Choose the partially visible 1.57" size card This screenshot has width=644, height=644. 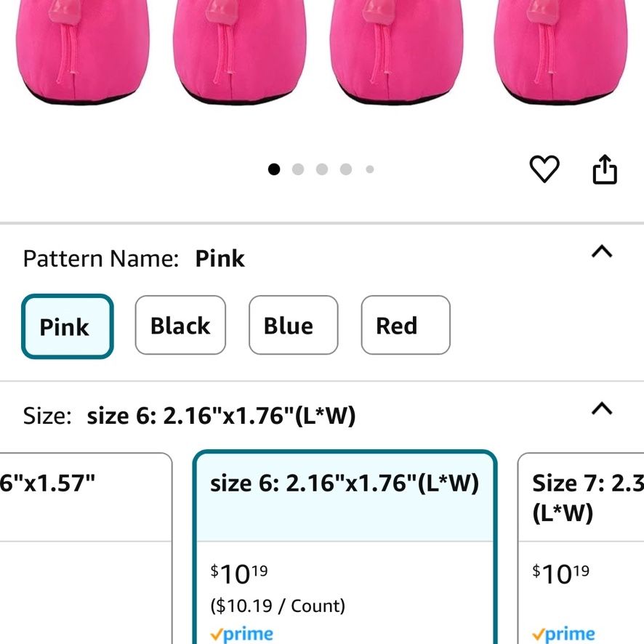click(x=86, y=548)
